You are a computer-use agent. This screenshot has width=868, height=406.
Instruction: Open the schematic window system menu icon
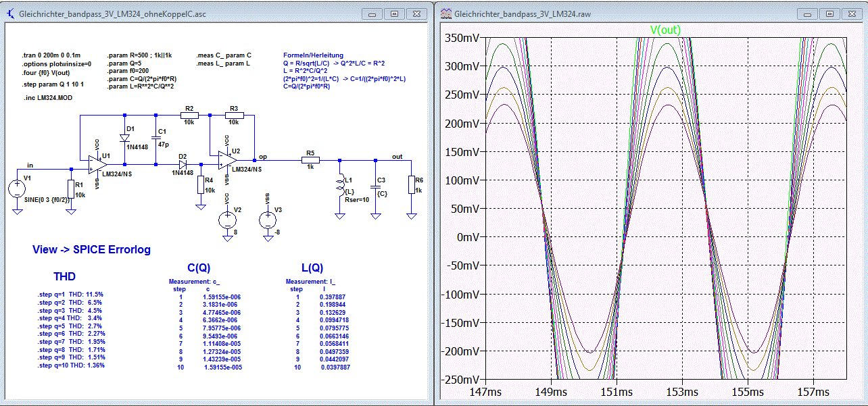pyautogui.click(x=11, y=14)
